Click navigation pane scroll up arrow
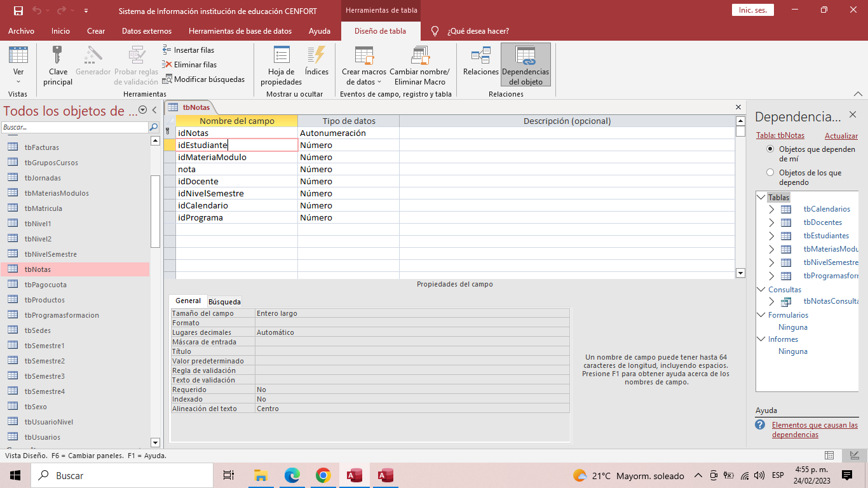Image resolution: width=868 pixels, height=488 pixels. 155,141
